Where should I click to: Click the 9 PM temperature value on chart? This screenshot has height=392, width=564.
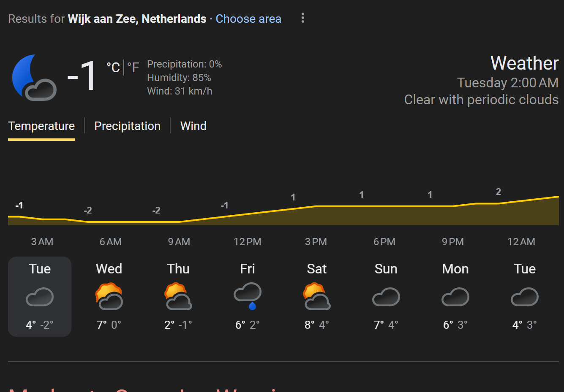tap(430, 195)
